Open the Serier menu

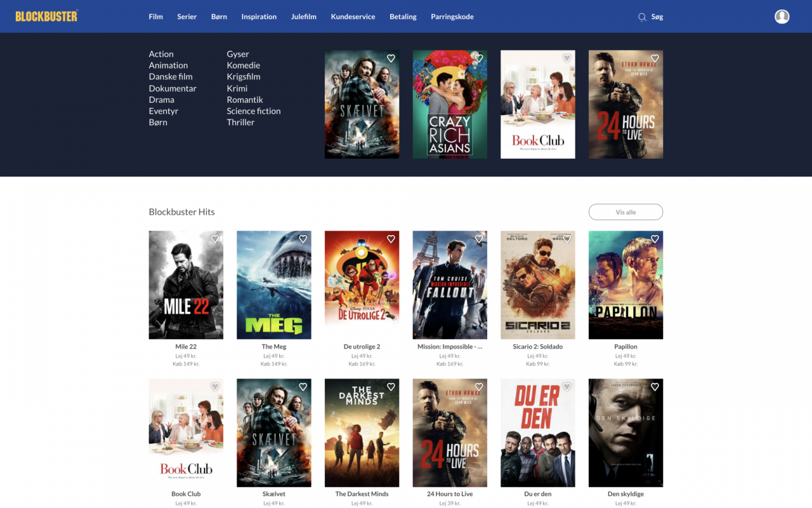(187, 17)
